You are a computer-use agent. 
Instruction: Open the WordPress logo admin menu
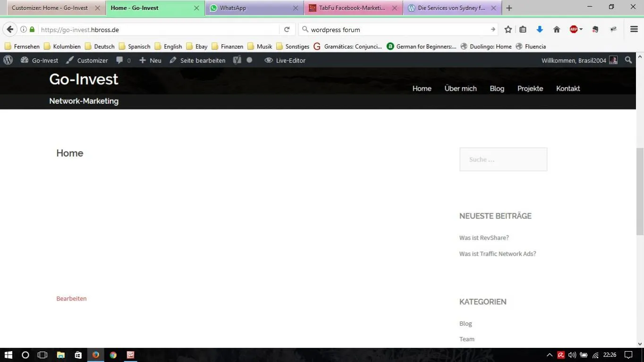tap(8, 60)
